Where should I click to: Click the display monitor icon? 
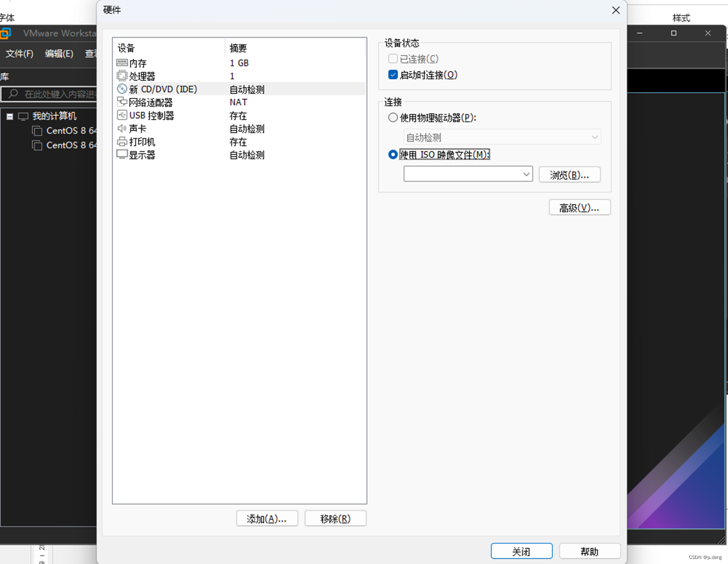(122, 154)
